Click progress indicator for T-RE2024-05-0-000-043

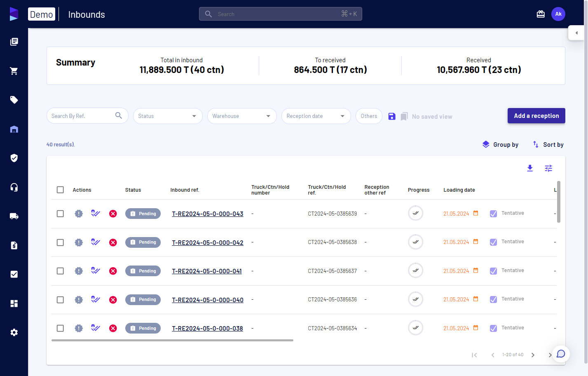(x=415, y=213)
